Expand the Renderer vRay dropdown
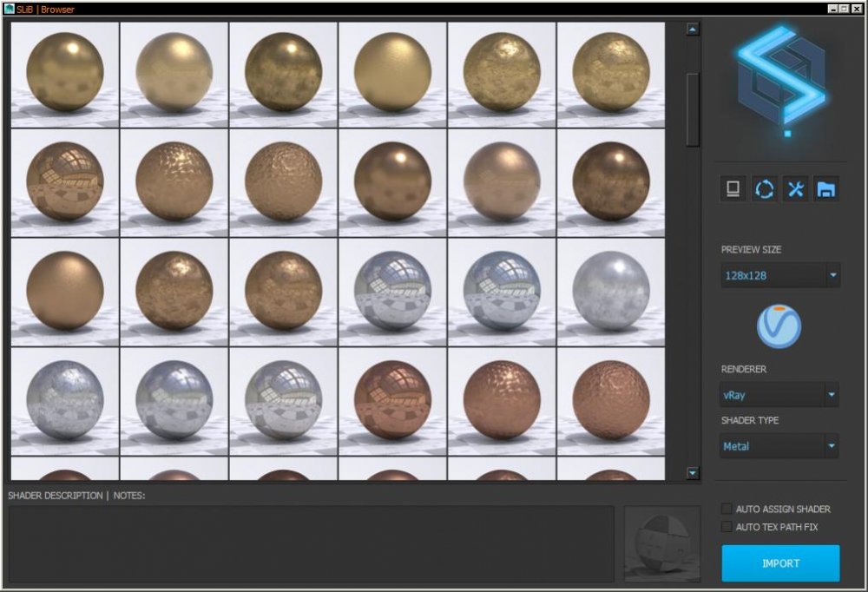Viewport: 868px width, 592px height. pos(779,395)
